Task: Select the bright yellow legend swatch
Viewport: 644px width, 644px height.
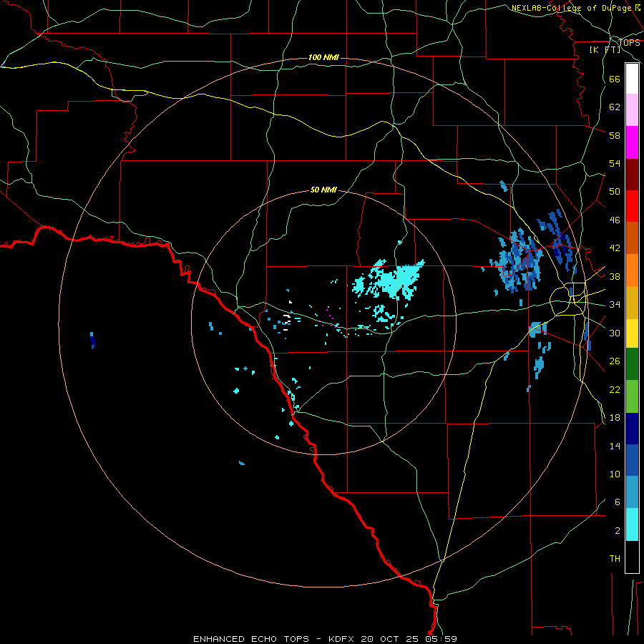Action: pos(632,333)
